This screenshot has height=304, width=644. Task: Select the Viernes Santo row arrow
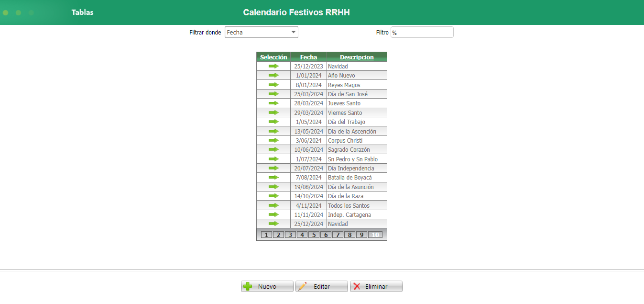click(273, 113)
